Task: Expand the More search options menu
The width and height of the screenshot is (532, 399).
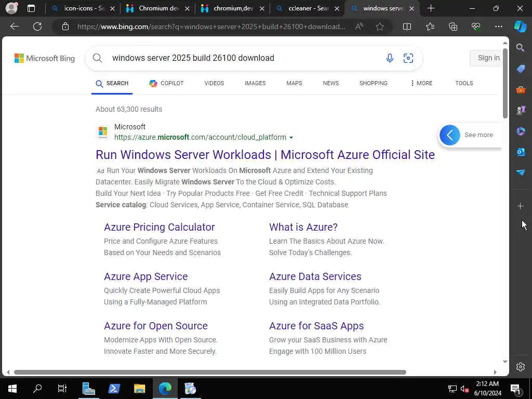Action: coord(421,83)
